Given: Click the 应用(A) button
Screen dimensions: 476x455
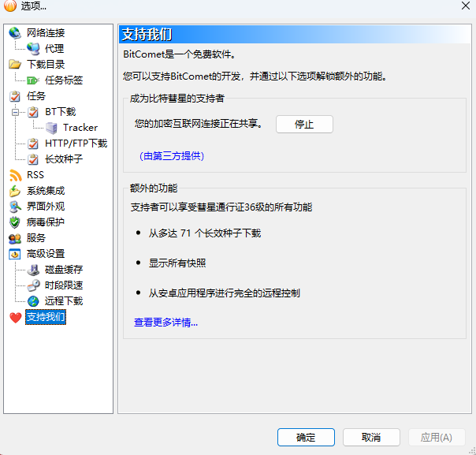Looking at the screenshot, I should [x=437, y=438].
